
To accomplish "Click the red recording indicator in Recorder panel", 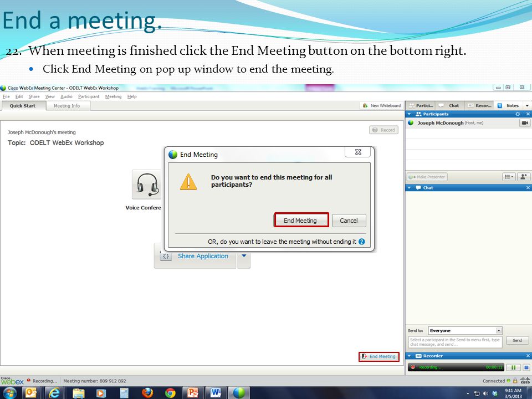I will pyautogui.click(x=413, y=367).
